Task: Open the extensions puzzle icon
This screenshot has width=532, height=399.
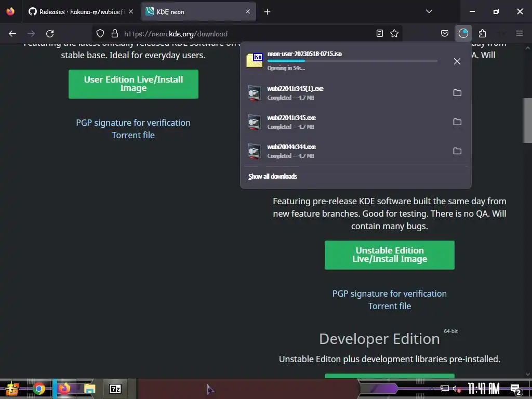Action: [x=482, y=33]
